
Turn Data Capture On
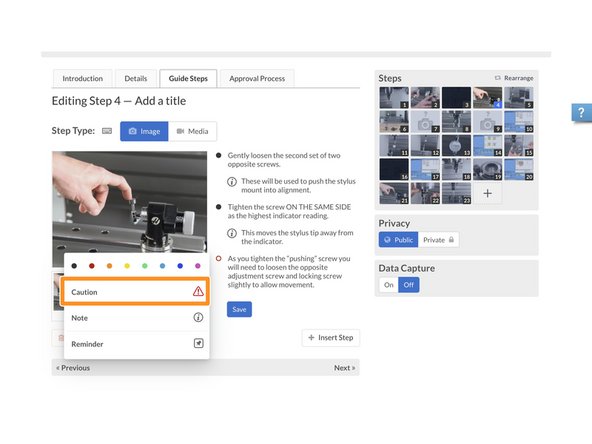[x=388, y=285]
